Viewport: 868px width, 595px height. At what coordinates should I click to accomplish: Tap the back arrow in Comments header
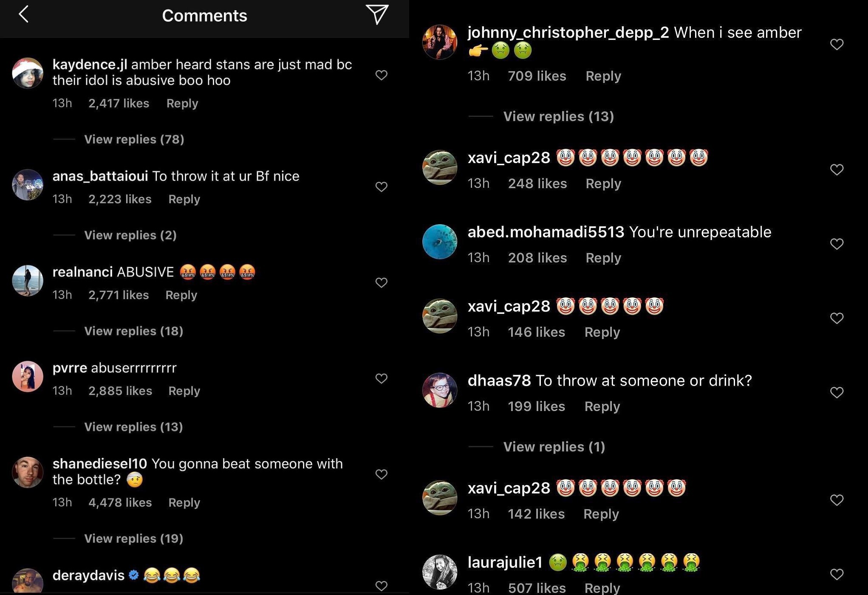(24, 14)
